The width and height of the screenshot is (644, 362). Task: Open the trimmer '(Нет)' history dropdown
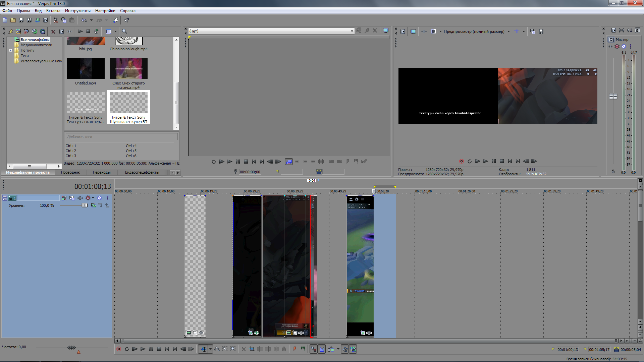coord(352,31)
